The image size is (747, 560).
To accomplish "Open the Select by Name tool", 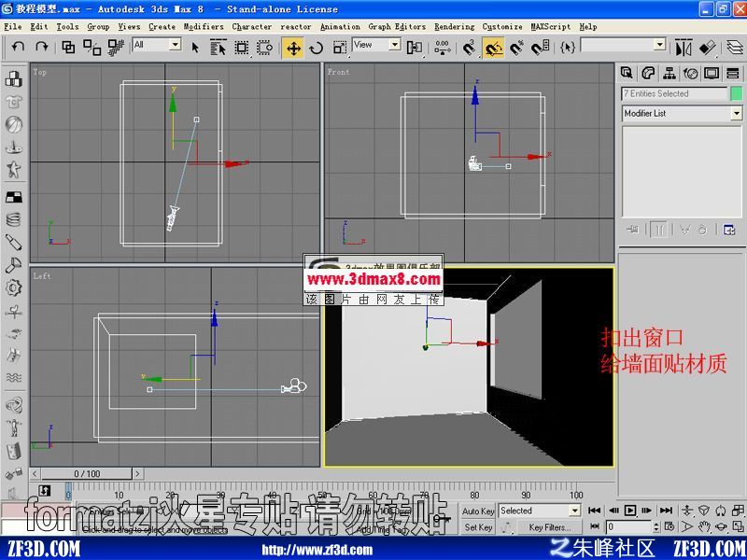I will pyautogui.click(x=218, y=48).
